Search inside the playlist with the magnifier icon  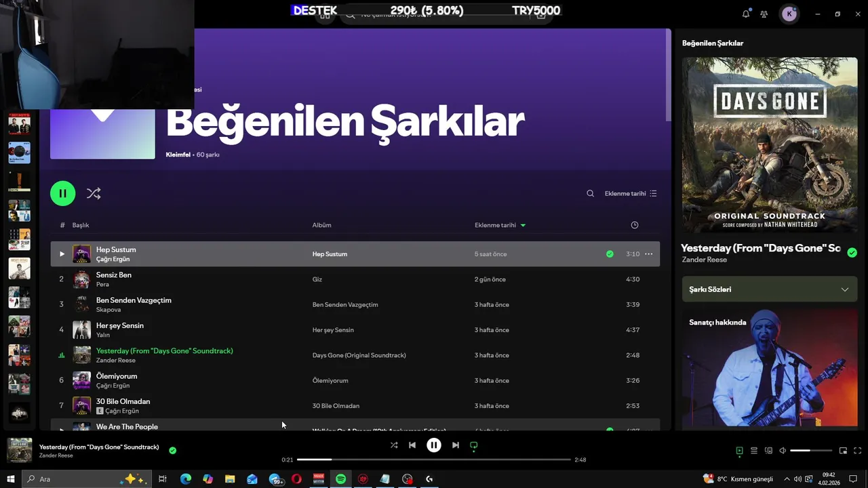[590, 194]
